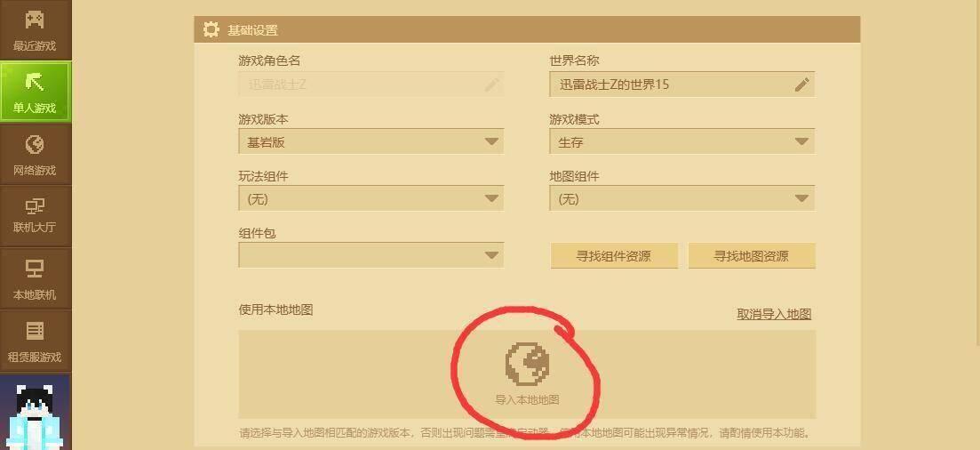Viewport: 980px width, 450px height.
Task: Click pencil icon to edit 世界名称
Action: 802,84
